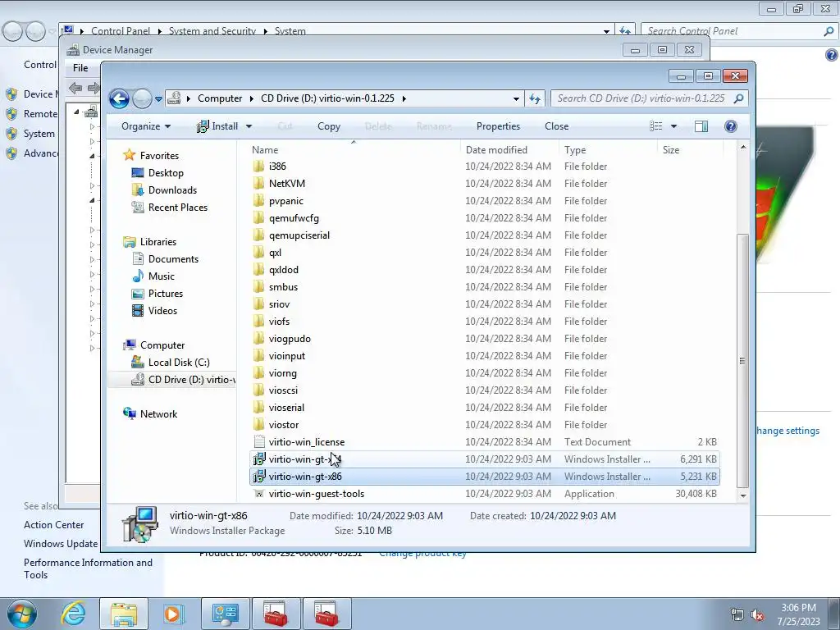
Task: Open the Install dropdown arrow
Action: 249,126
